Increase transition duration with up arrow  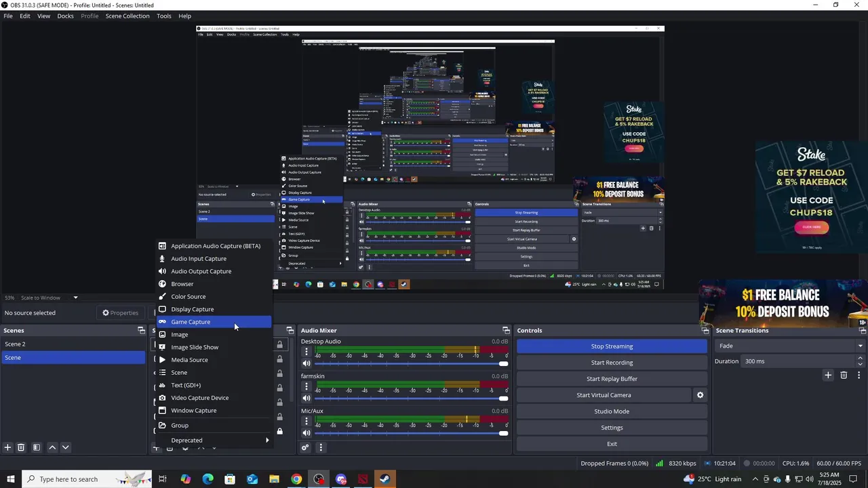861,359
